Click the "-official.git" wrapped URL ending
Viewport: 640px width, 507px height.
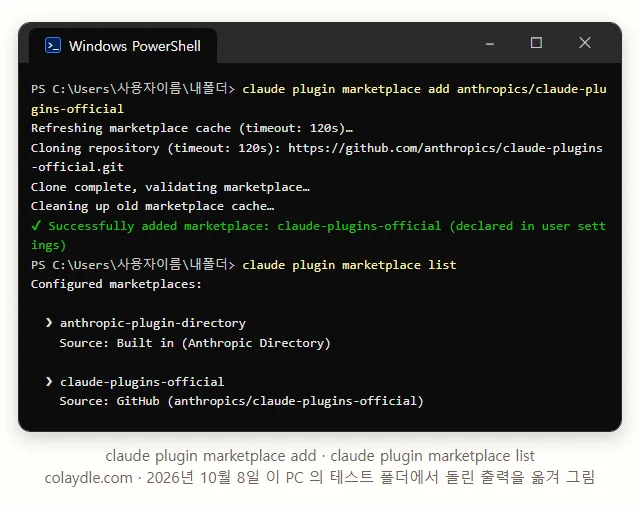[77, 167]
